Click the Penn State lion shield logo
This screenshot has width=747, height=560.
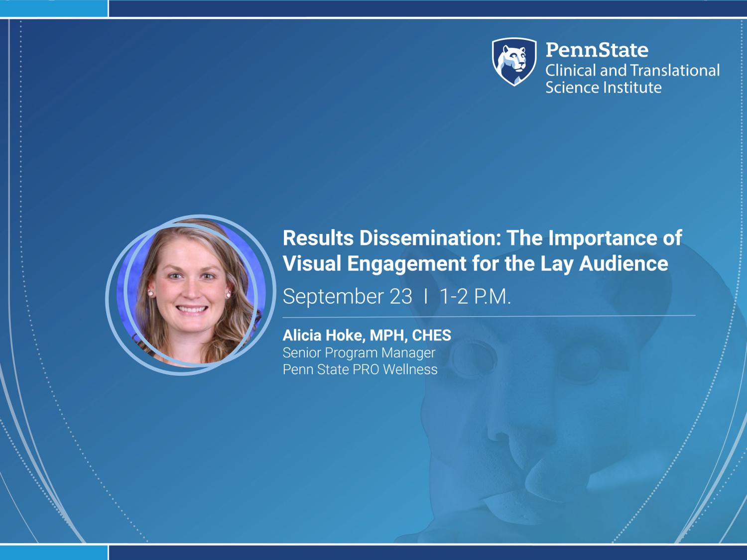(514, 62)
